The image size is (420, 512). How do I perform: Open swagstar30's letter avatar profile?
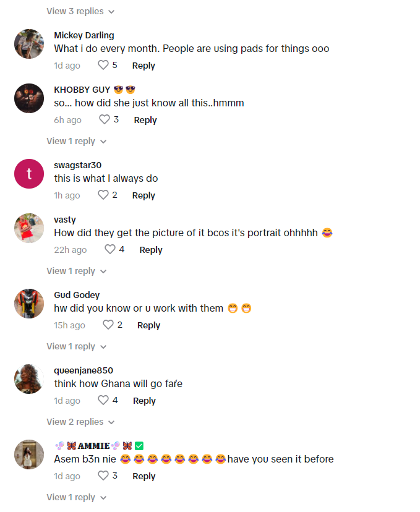click(29, 174)
